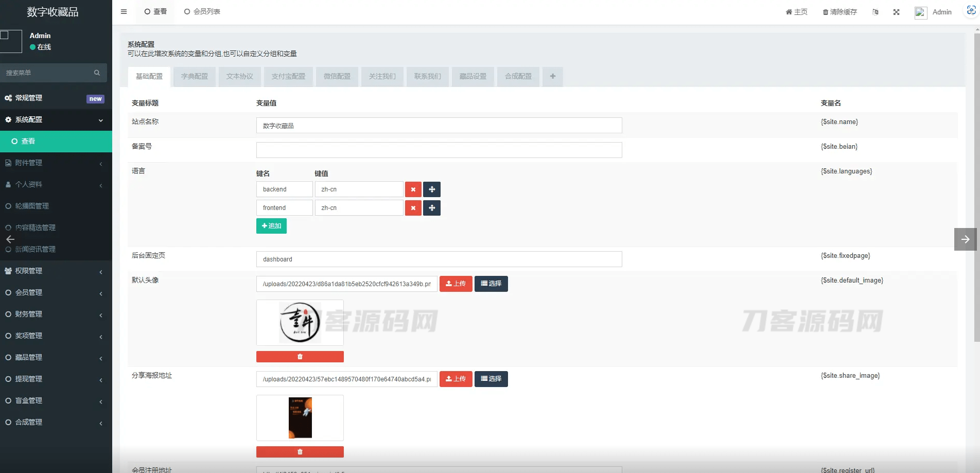Delete the default avatar image with trash button

pyautogui.click(x=300, y=357)
